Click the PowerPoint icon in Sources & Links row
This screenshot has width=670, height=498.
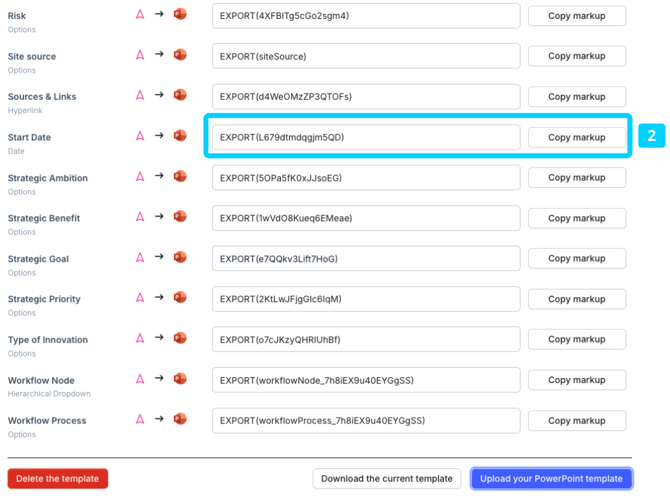click(x=180, y=95)
